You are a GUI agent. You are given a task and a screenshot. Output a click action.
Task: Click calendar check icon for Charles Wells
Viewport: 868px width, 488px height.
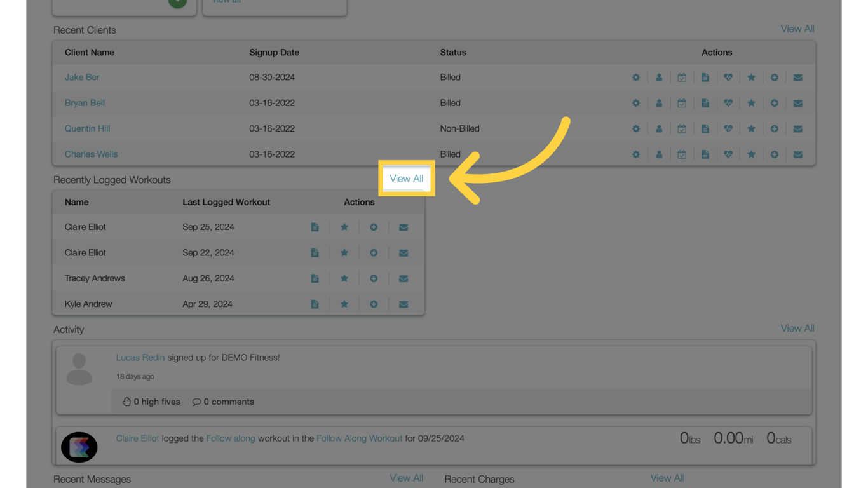coord(682,154)
